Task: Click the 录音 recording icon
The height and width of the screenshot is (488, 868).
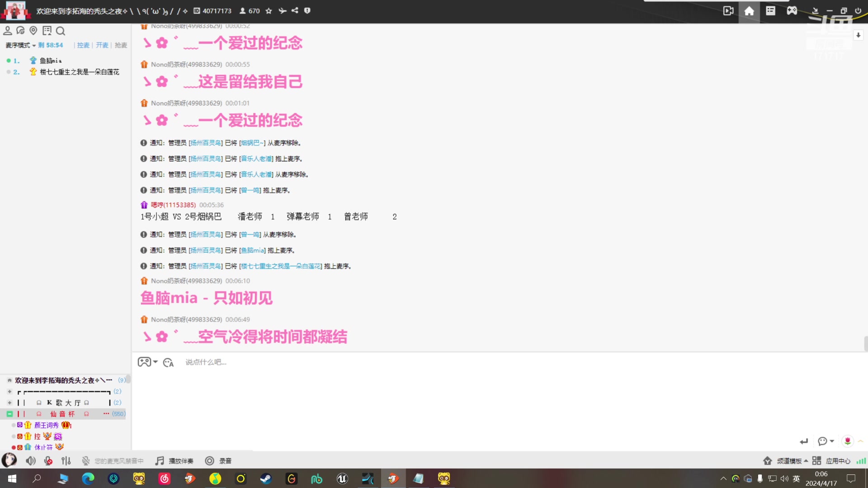Action: (x=210, y=460)
